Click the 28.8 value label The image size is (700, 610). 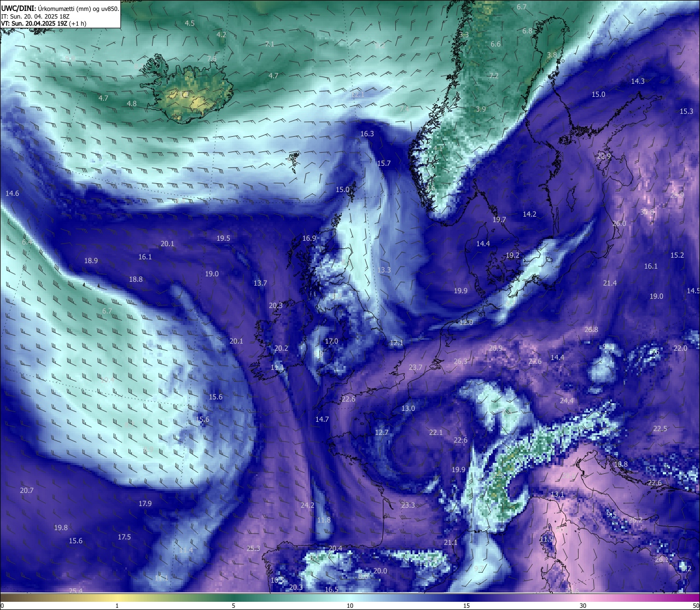pos(591,329)
